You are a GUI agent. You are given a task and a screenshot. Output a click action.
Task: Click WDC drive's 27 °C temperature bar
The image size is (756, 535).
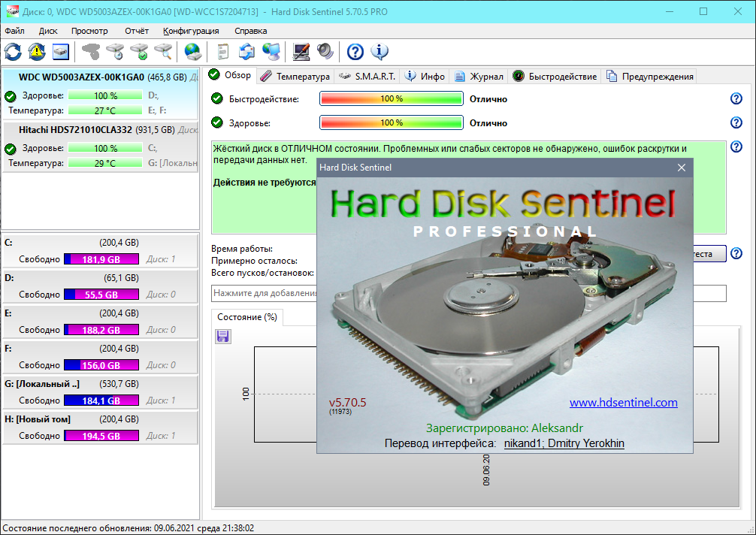click(x=105, y=110)
